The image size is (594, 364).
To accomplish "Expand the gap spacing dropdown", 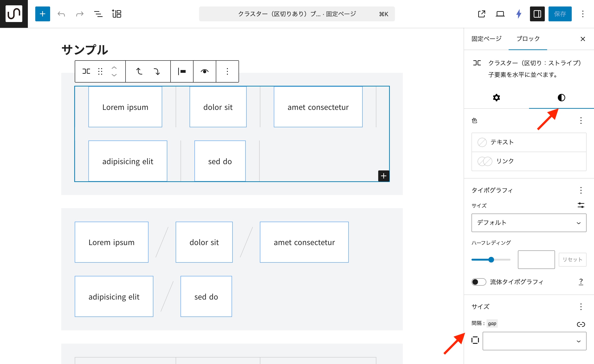I will point(534,341).
